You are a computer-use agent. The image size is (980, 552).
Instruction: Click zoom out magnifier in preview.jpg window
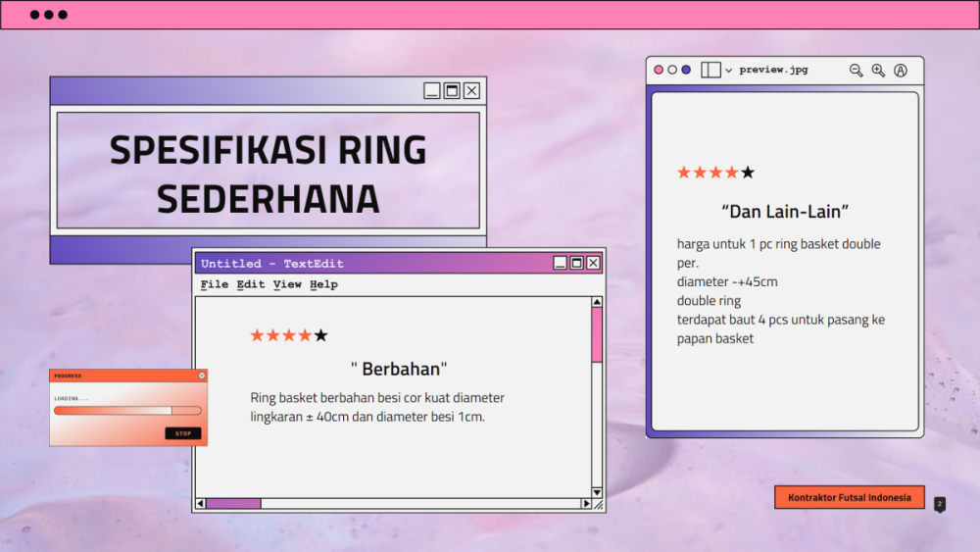[856, 70]
